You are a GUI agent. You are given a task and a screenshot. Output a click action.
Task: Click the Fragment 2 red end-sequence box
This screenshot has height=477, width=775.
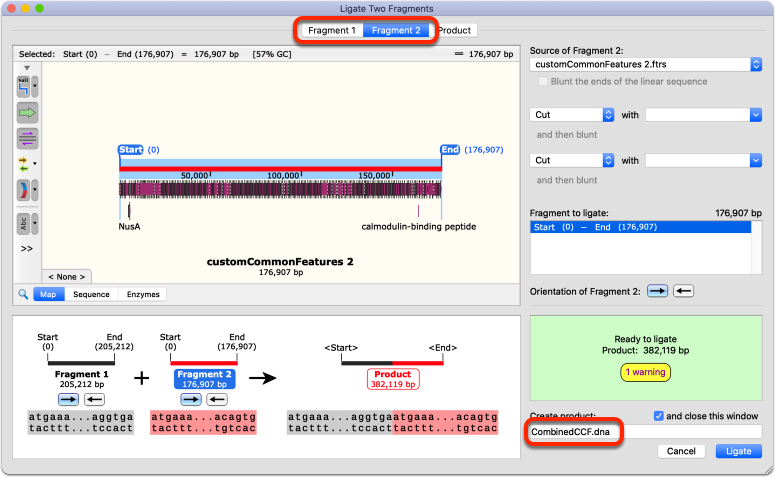coord(204,423)
